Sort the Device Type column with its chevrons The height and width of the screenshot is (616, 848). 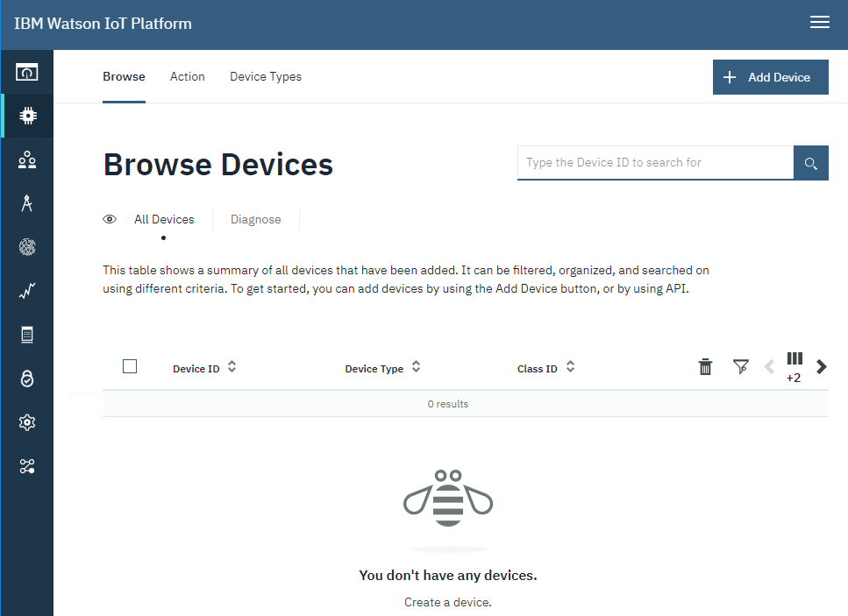[x=416, y=367]
